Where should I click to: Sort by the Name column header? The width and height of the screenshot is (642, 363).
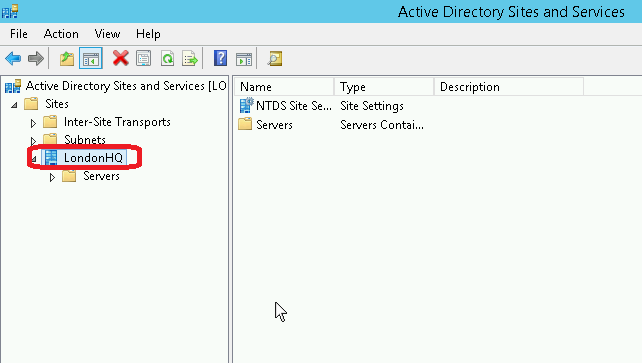(x=285, y=87)
